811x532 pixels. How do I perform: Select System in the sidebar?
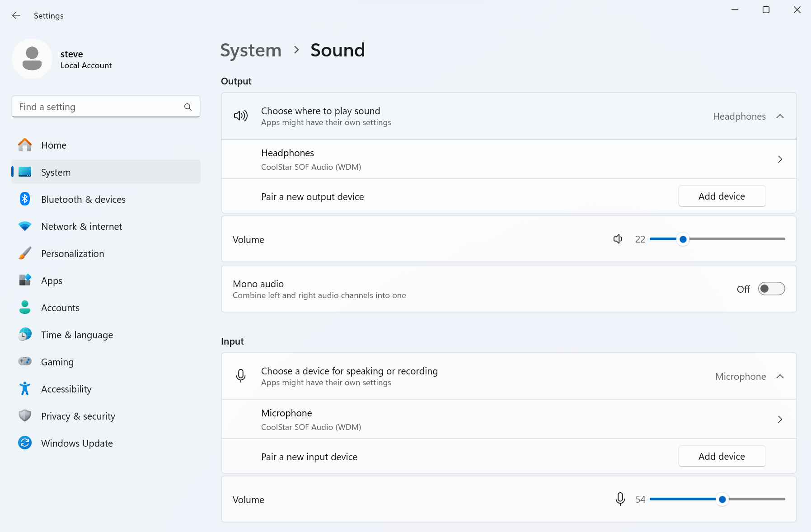[x=106, y=172]
